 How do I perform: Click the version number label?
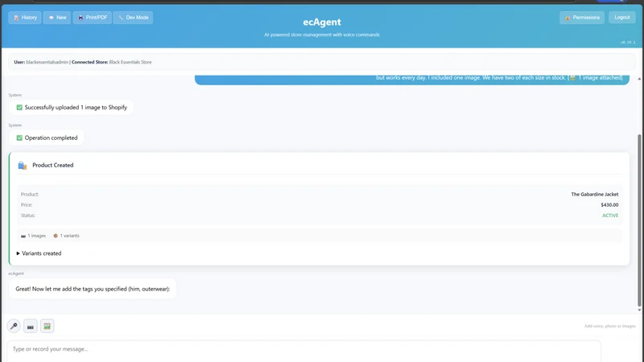pyautogui.click(x=628, y=43)
